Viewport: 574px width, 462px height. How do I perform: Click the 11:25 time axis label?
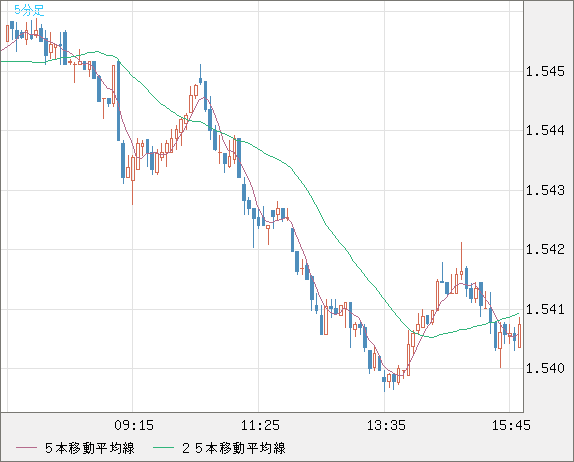click(x=260, y=425)
